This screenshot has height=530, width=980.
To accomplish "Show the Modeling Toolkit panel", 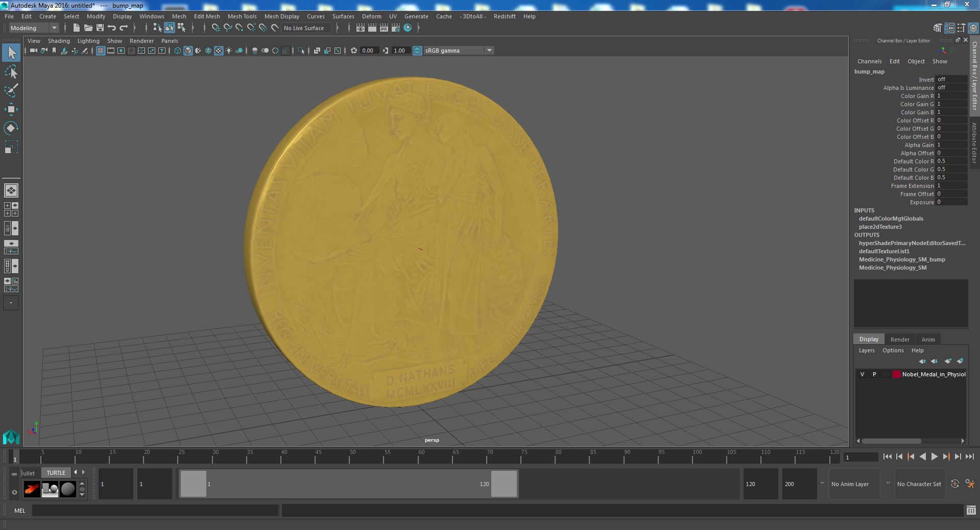I will tap(937, 28).
